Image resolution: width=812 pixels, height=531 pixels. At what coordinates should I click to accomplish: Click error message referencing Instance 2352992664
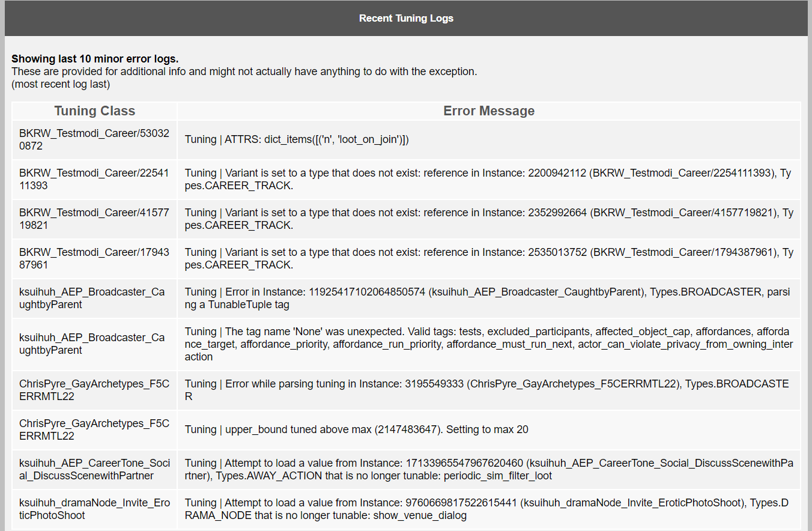(x=489, y=219)
